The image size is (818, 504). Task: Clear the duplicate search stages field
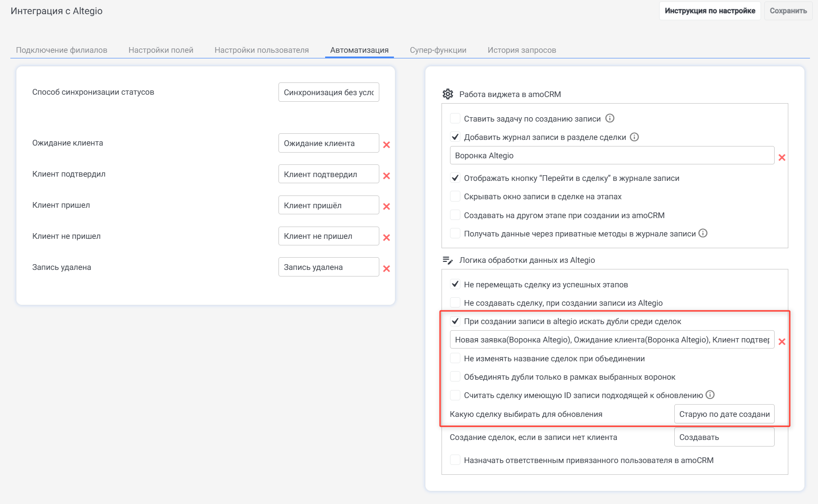782,341
